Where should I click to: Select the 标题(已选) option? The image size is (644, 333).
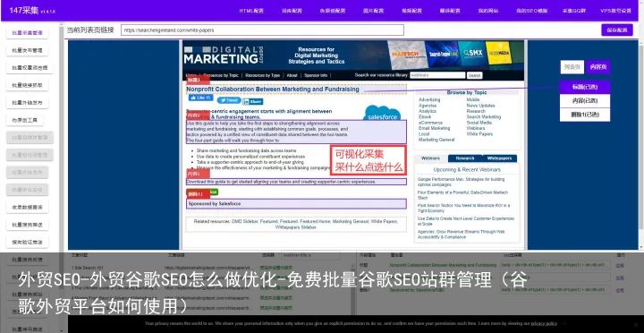585,87
